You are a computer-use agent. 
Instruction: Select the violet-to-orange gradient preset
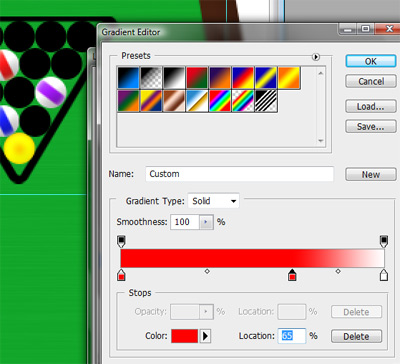(x=220, y=78)
